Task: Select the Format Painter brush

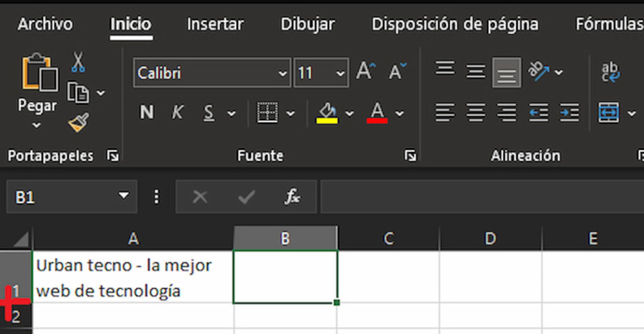Action: tap(78, 122)
